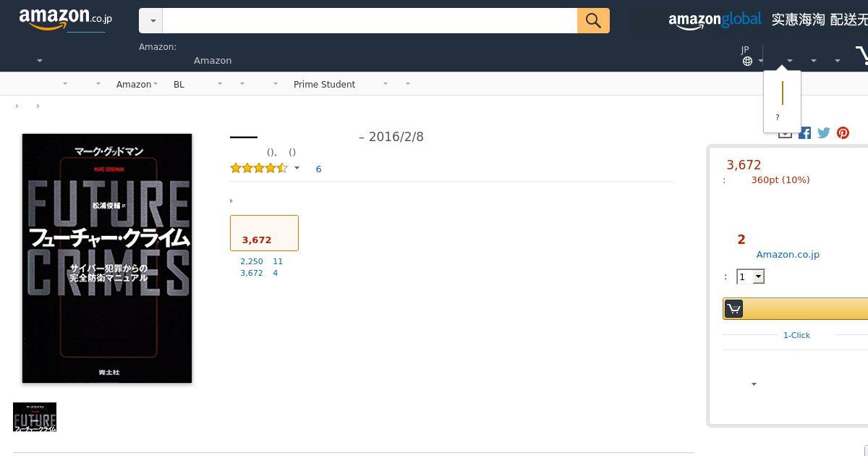Open the 3,672 new offers link

(252, 273)
